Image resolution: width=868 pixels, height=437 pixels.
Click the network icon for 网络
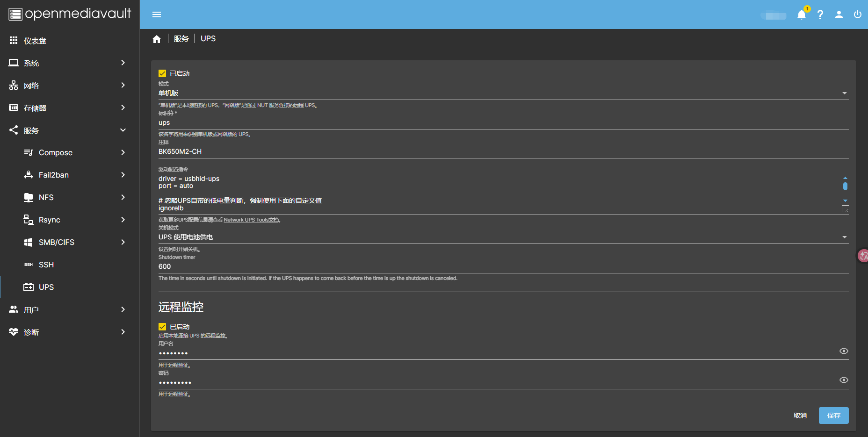[14, 85]
